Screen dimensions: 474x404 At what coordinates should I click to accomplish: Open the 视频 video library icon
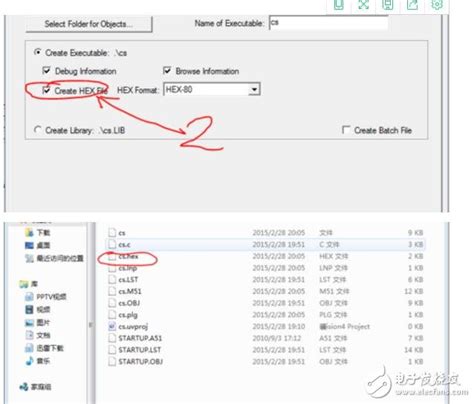click(29, 309)
